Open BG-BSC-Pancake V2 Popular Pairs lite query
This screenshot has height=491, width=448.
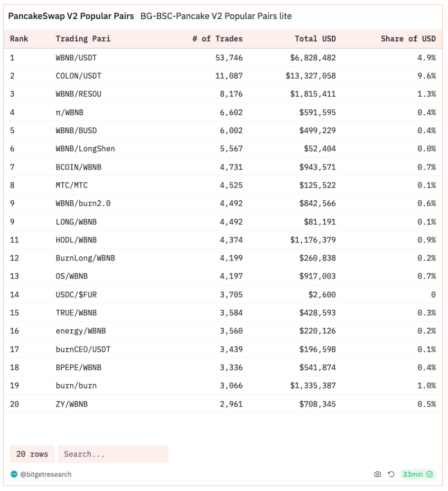pos(216,16)
